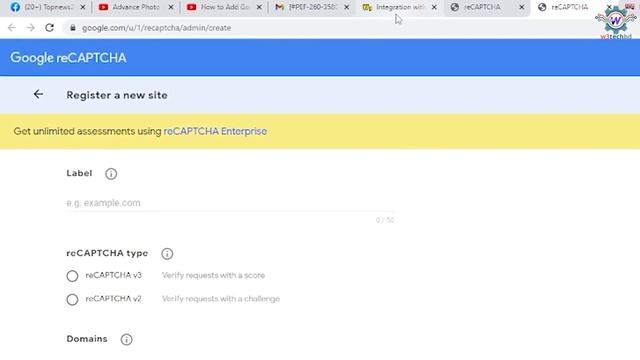Switch to the Integration with tab
This screenshot has height=360, width=640.
(399, 7)
